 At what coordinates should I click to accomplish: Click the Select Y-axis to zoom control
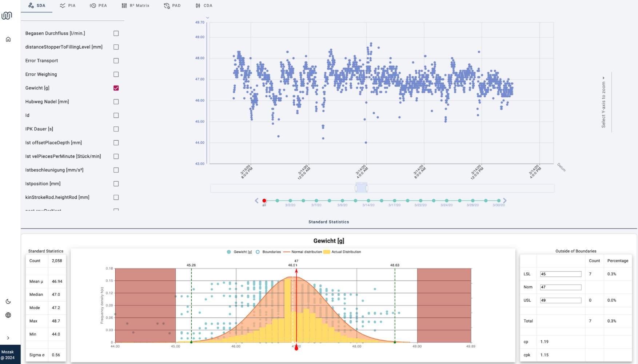(x=603, y=102)
